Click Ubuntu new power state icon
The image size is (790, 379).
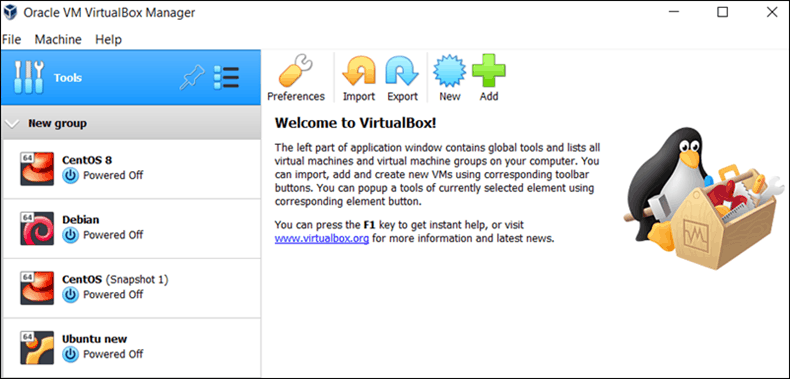(71, 354)
